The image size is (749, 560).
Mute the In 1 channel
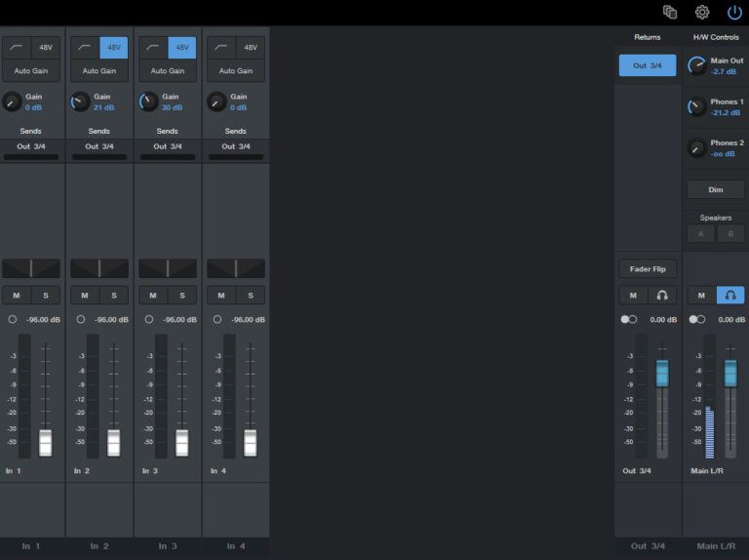pyautogui.click(x=17, y=296)
